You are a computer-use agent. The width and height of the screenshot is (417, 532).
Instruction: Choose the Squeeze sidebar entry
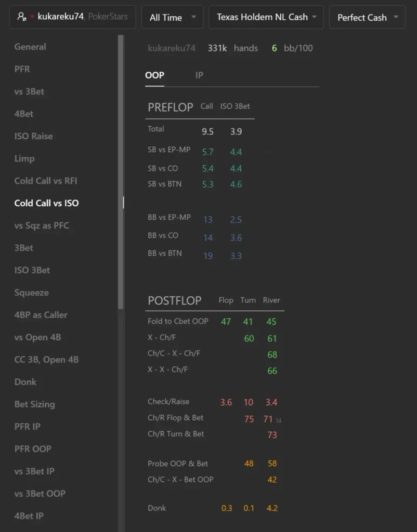[31, 292]
